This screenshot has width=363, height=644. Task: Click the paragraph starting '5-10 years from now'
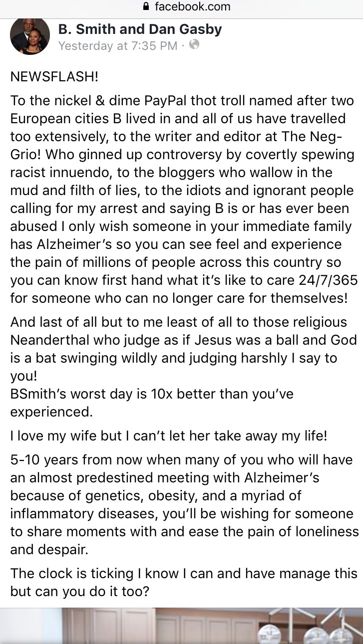point(182,505)
